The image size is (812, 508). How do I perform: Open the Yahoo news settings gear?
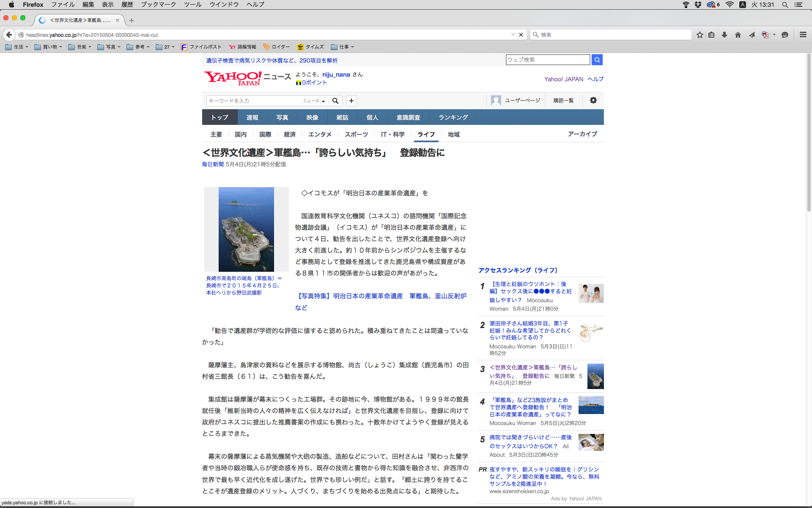click(x=593, y=100)
